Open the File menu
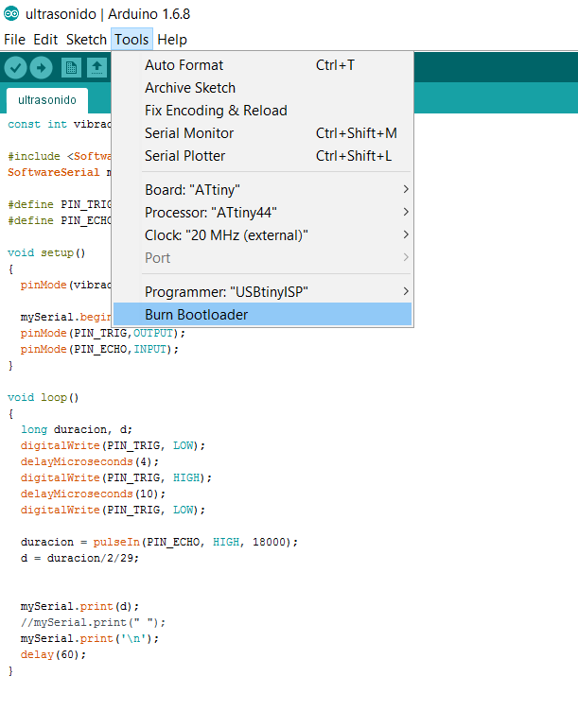This screenshot has height=728, width=578. [14, 40]
